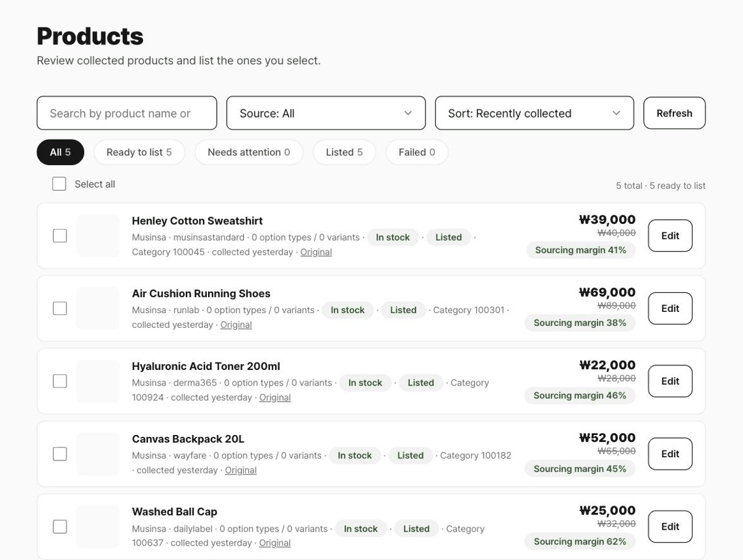Image resolution: width=743 pixels, height=560 pixels.
Task: Click the Hyaluronic Acid Toner thumbnail
Action: click(x=98, y=381)
